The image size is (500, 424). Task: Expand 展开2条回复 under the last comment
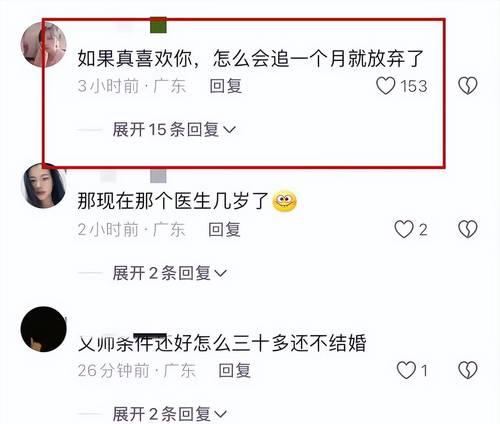coord(170,414)
